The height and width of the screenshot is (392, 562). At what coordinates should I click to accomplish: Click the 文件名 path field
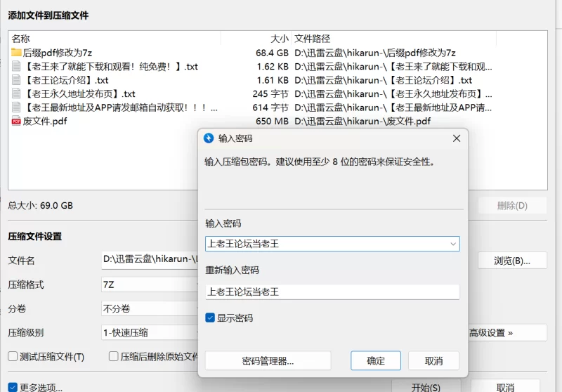(x=150, y=260)
